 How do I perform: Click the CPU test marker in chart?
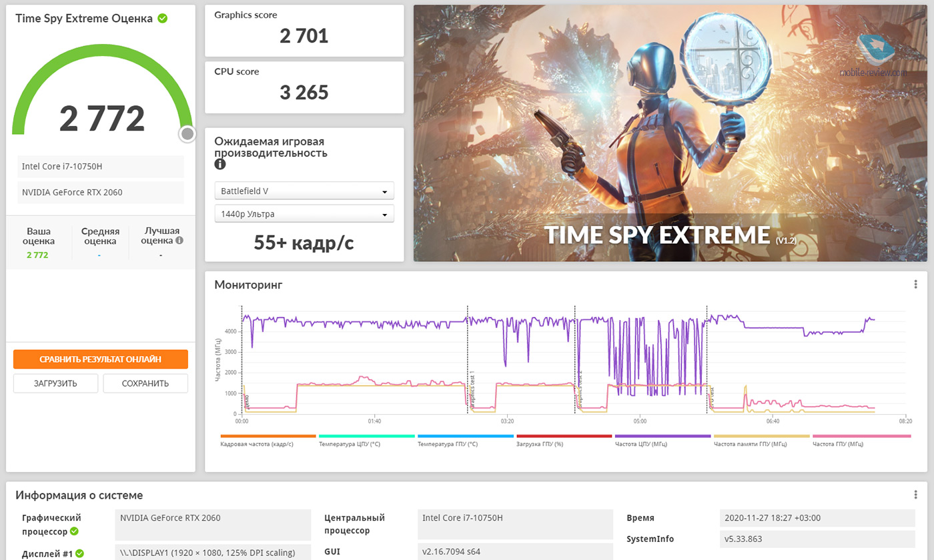tap(711, 398)
